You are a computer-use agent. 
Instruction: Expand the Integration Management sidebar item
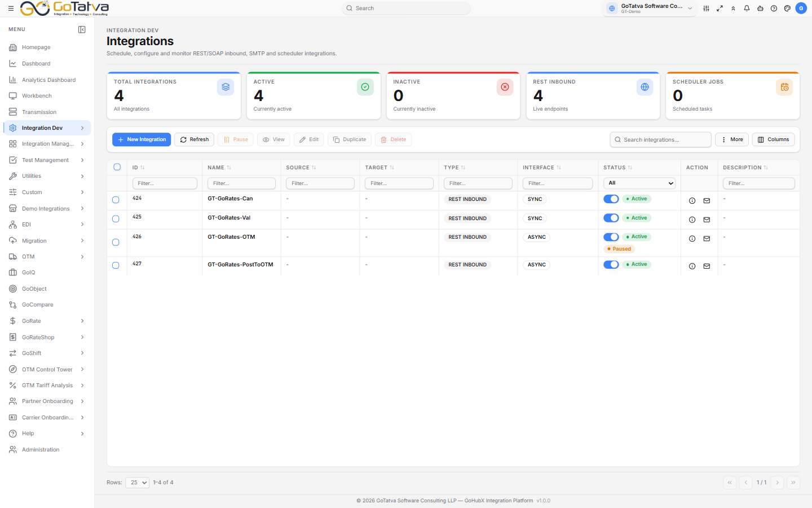click(x=47, y=144)
